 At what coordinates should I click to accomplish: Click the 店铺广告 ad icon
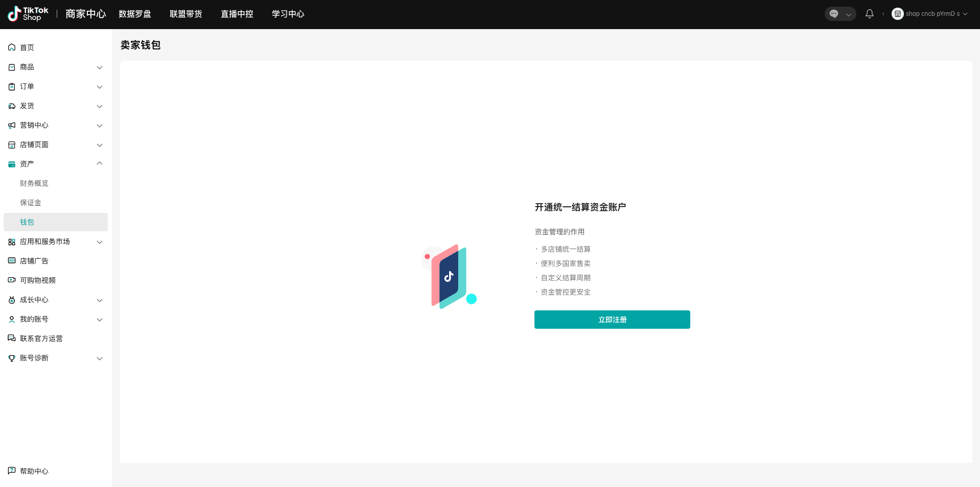12,261
